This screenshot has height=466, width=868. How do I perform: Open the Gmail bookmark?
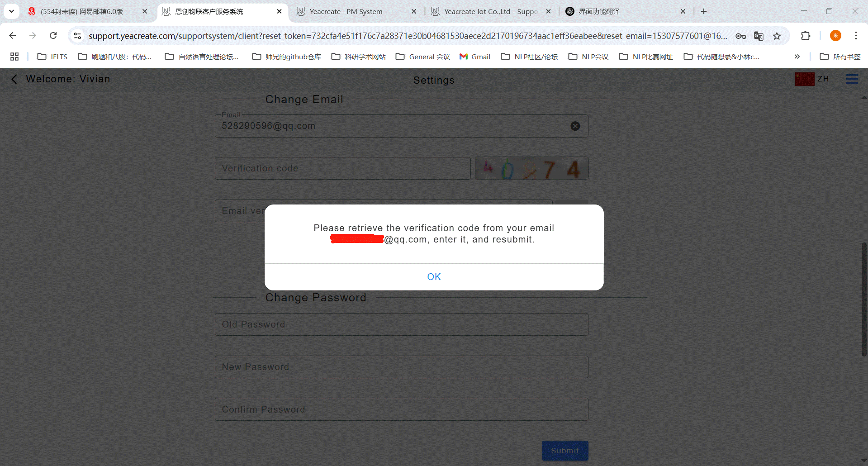[x=475, y=57]
